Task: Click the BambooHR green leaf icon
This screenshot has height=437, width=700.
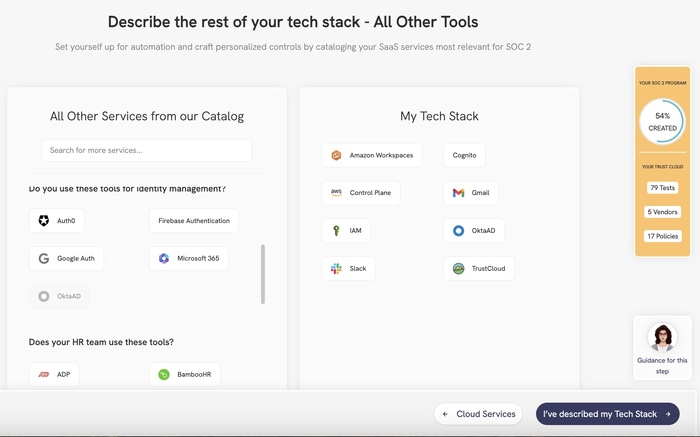Action: 164,375
